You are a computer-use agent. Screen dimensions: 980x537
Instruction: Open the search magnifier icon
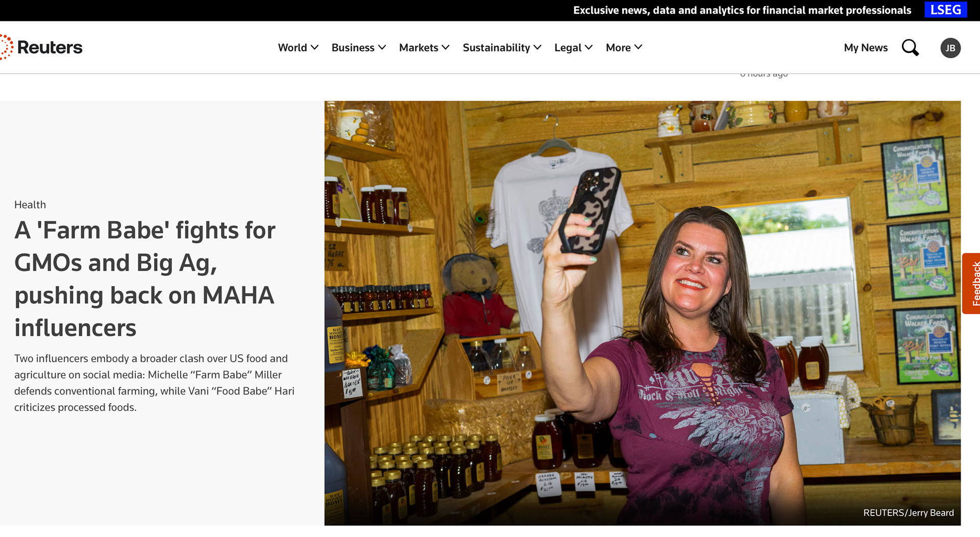910,47
